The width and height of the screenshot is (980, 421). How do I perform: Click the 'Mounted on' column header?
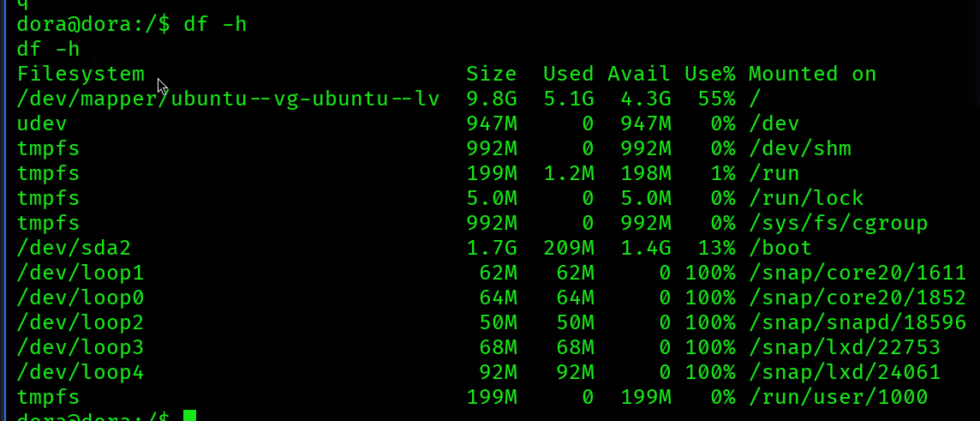pyautogui.click(x=812, y=75)
